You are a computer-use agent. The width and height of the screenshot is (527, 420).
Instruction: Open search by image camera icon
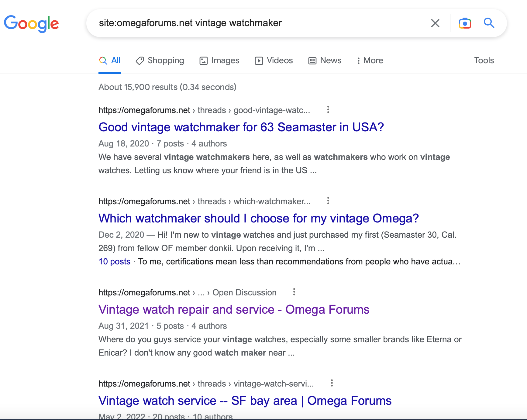[465, 23]
